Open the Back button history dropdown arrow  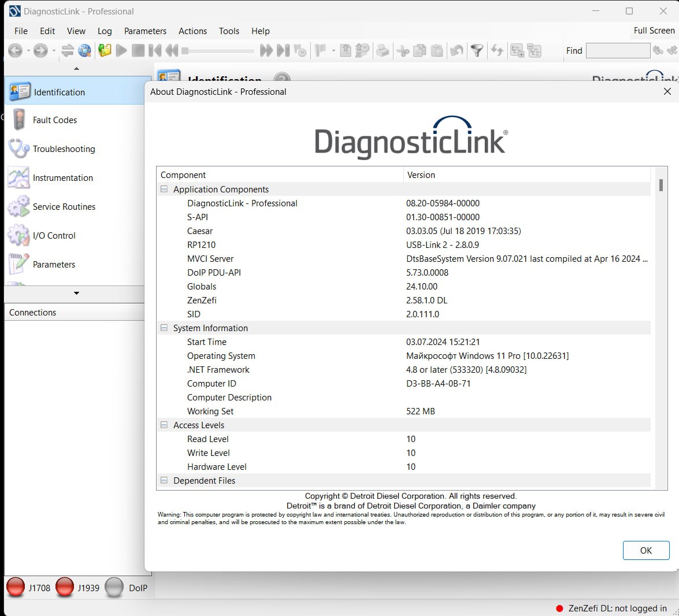pyautogui.click(x=28, y=51)
